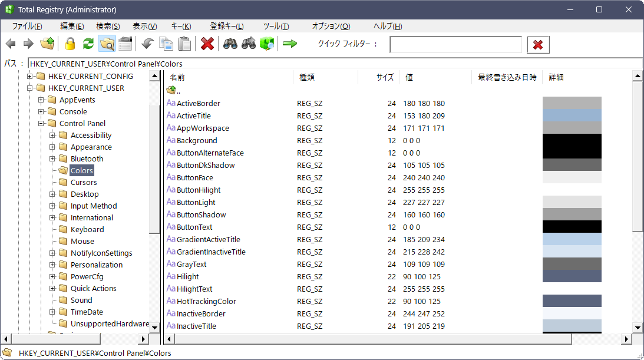The height and width of the screenshot is (360, 644).
Task: Toggle the folder magnifier toolbar icon
Action: (107, 44)
